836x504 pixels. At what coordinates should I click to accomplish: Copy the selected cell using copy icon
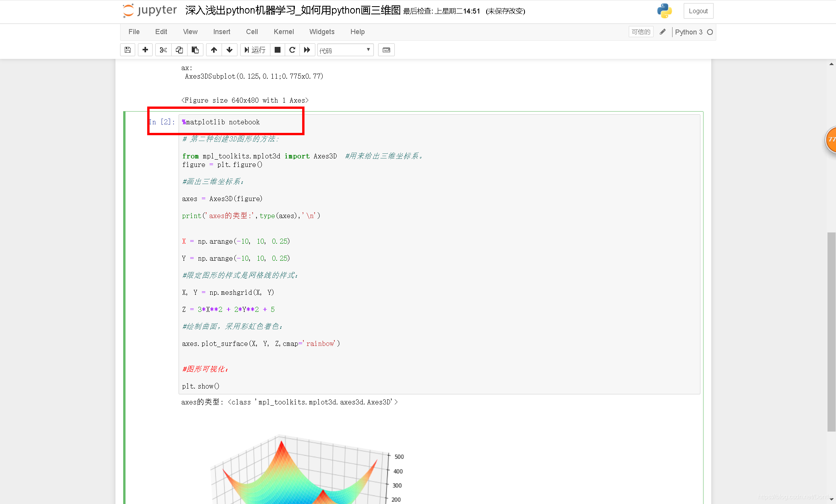(179, 50)
